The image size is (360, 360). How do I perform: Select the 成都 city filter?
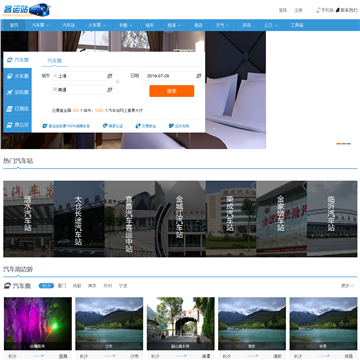pyautogui.click(x=77, y=286)
